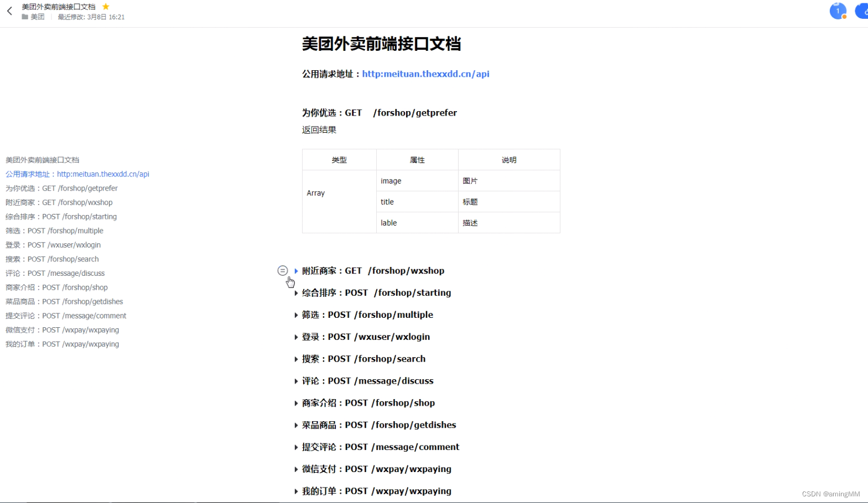Jump to 为你优选 GET /forshop/getprefer in outline
This screenshot has height=503, width=868.
pos(61,188)
